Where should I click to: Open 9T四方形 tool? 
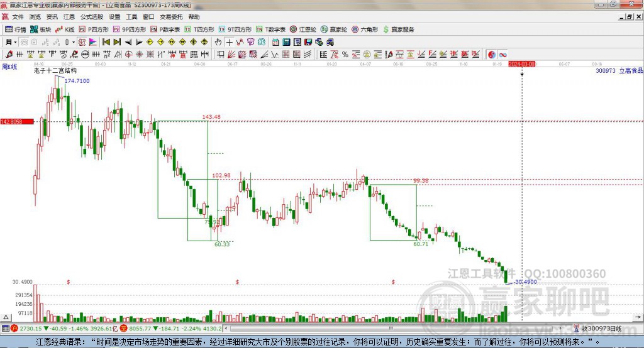(x=235, y=30)
